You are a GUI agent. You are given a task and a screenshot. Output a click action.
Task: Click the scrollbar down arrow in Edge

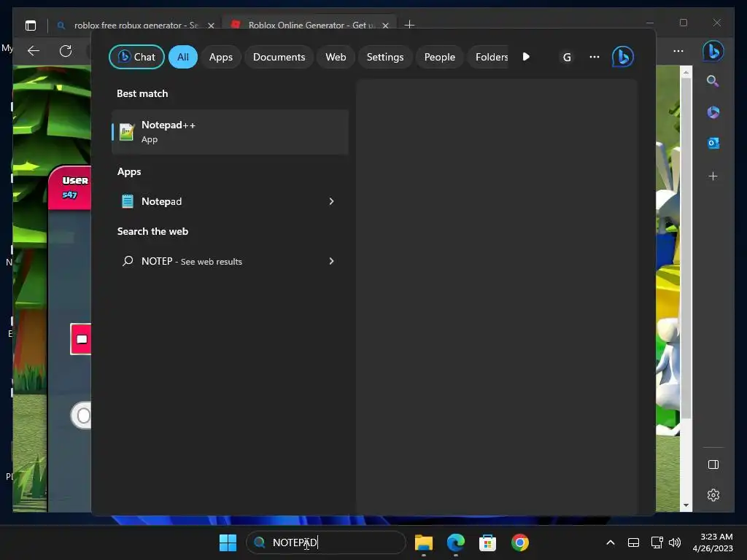(x=686, y=505)
